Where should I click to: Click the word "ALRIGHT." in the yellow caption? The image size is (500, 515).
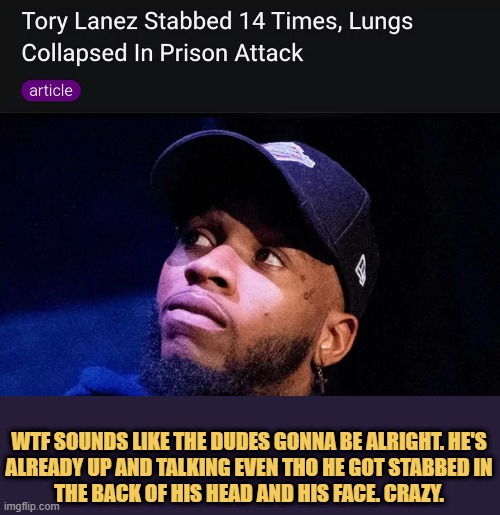398,441
